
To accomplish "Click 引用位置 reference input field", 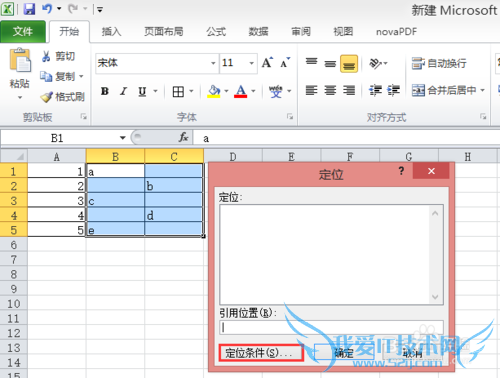I will pos(331,327).
